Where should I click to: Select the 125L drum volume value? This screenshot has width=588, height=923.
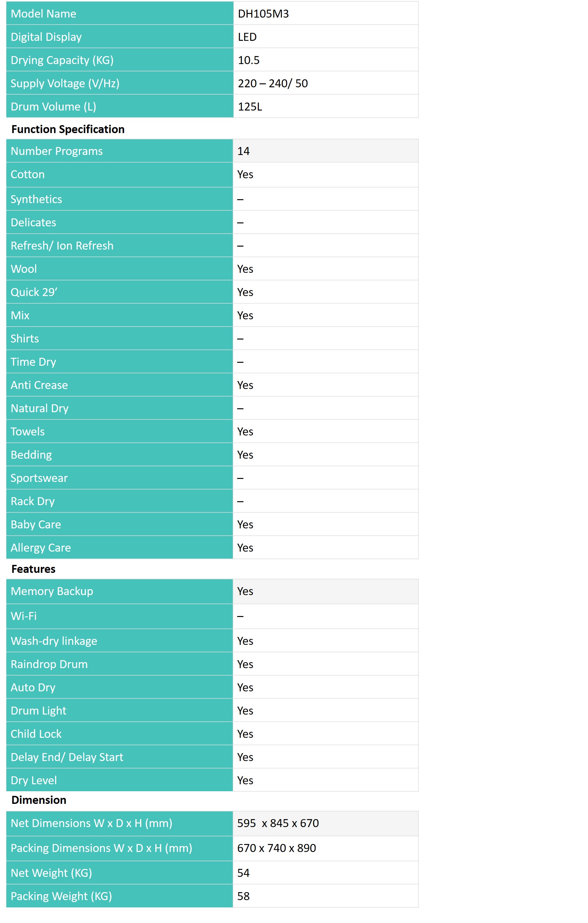click(x=250, y=107)
